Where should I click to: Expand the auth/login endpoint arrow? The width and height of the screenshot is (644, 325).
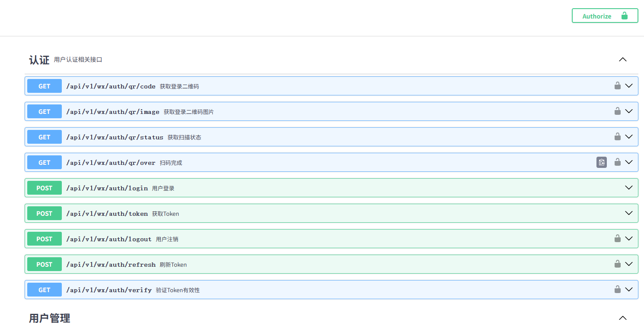(x=629, y=188)
